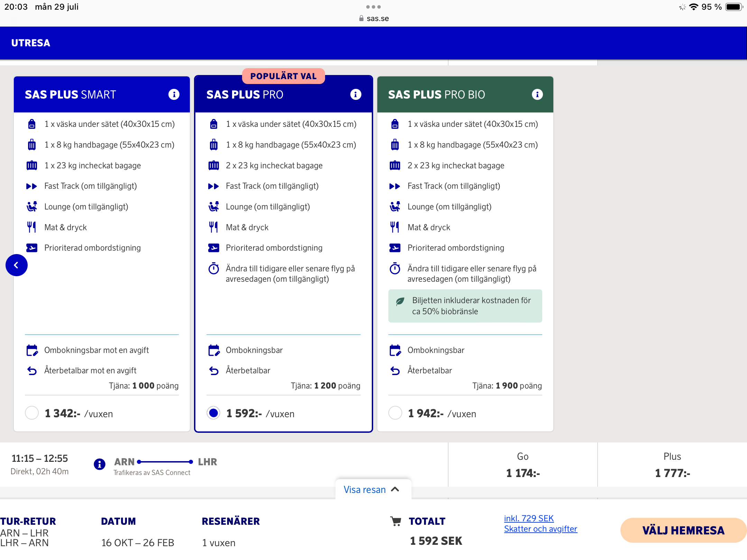
Task: Click the shopping cart icon by Totalt
Action: click(x=396, y=521)
